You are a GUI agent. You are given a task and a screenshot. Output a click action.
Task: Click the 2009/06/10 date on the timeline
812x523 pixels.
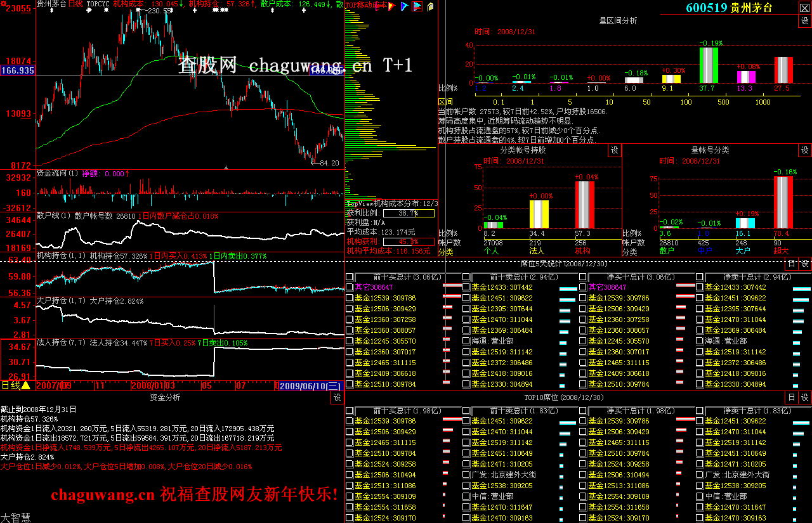pyautogui.click(x=311, y=385)
